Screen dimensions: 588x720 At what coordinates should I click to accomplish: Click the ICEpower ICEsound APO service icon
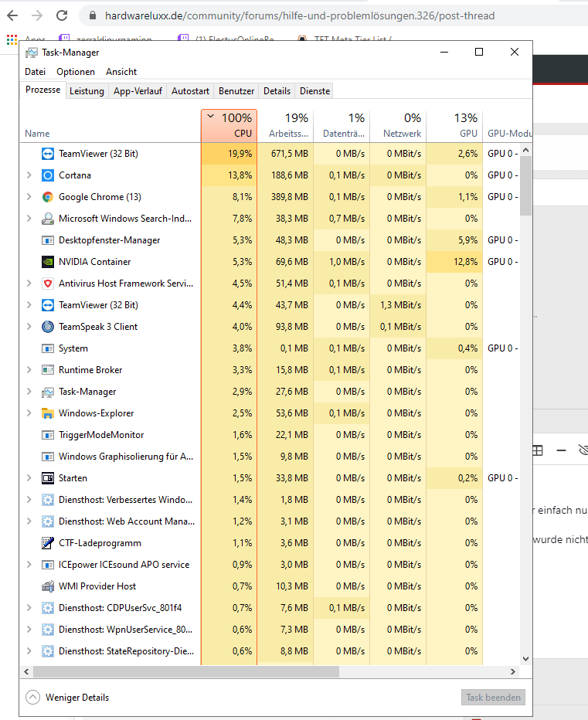[x=48, y=565]
